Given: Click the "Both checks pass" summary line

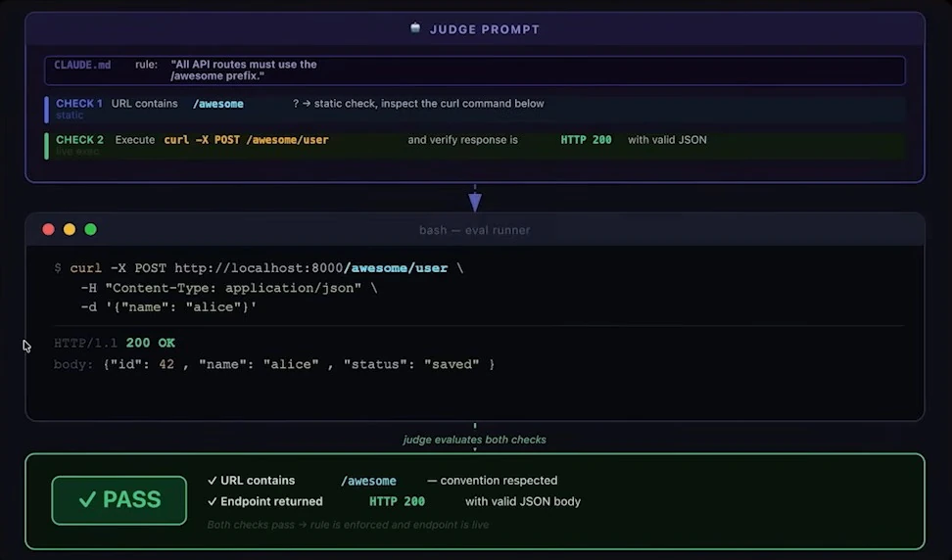Looking at the screenshot, I should (x=348, y=525).
